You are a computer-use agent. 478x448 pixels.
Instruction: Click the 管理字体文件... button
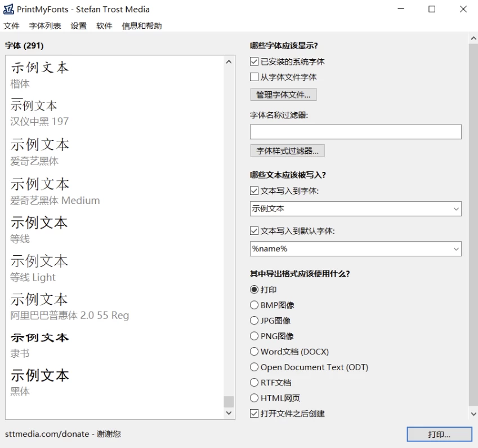pyautogui.click(x=283, y=95)
